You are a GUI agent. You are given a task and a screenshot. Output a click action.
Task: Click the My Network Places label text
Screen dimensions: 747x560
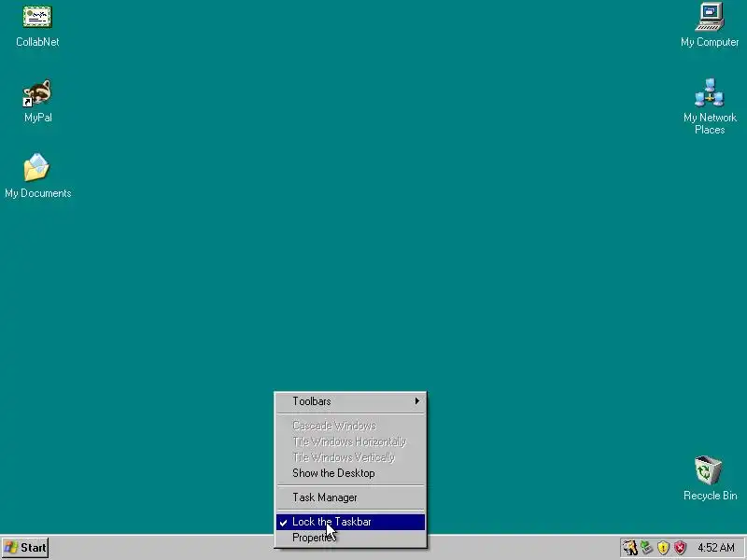pyautogui.click(x=710, y=124)
